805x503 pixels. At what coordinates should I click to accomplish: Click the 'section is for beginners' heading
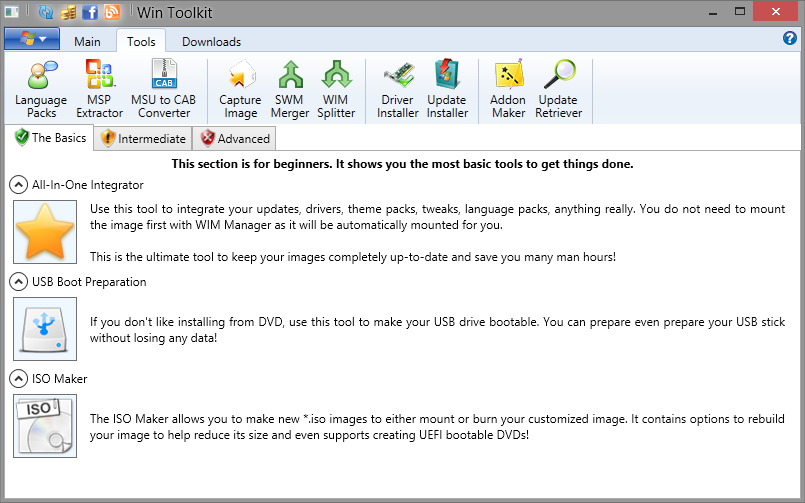402,164
